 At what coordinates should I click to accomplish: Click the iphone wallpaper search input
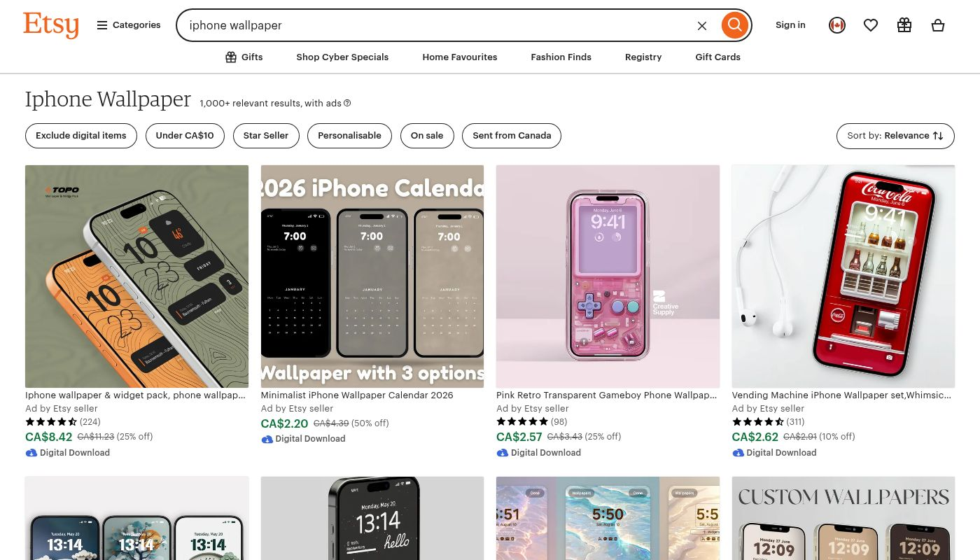pyautogui.click(x=434, y=25)
